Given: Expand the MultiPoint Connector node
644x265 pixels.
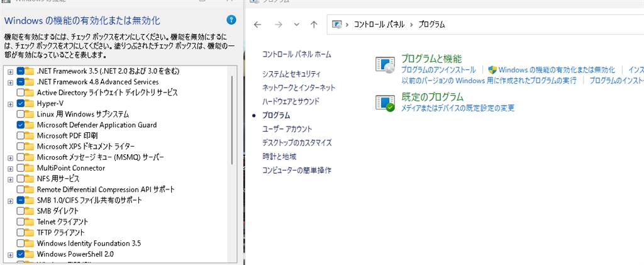Looking at the screenshot, I should 10,169.
